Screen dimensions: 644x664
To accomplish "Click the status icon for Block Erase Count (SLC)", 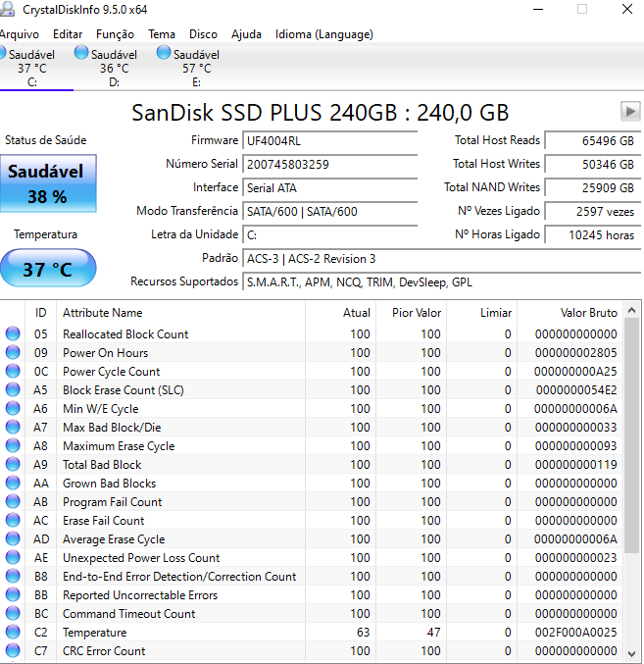I will (13, 389).
